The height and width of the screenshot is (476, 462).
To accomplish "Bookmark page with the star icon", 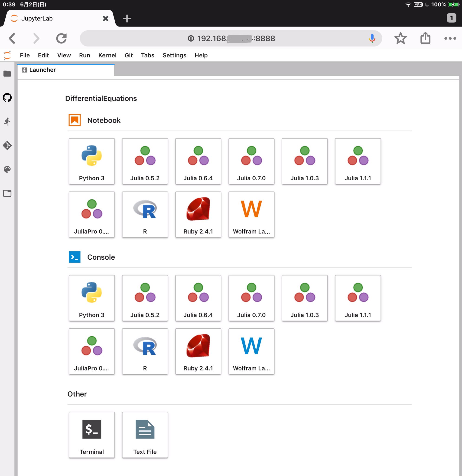I will [400, 38].
